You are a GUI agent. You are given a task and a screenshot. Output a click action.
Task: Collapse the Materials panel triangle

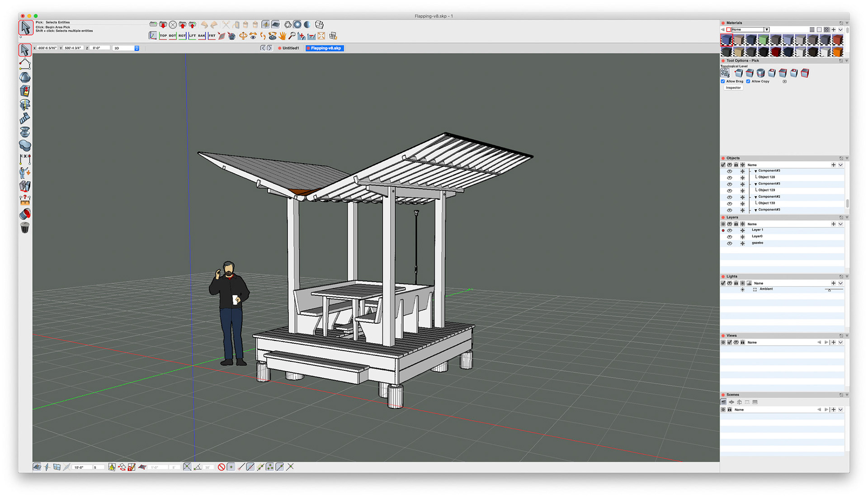click(847, 23)
